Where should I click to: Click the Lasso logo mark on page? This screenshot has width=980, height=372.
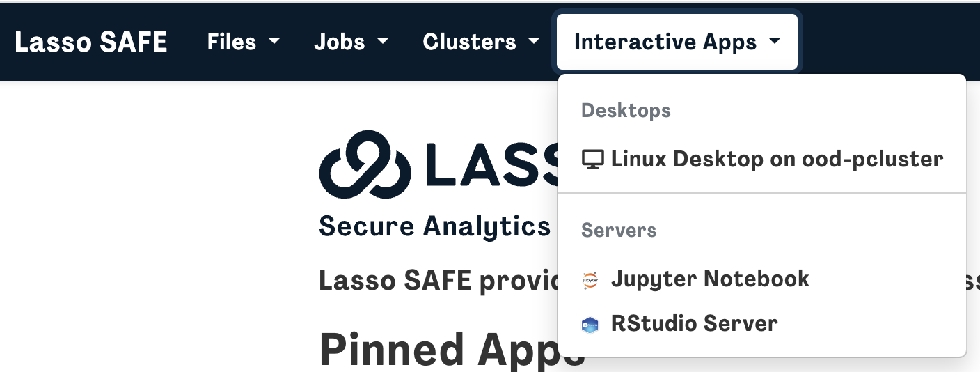(365, 165)
